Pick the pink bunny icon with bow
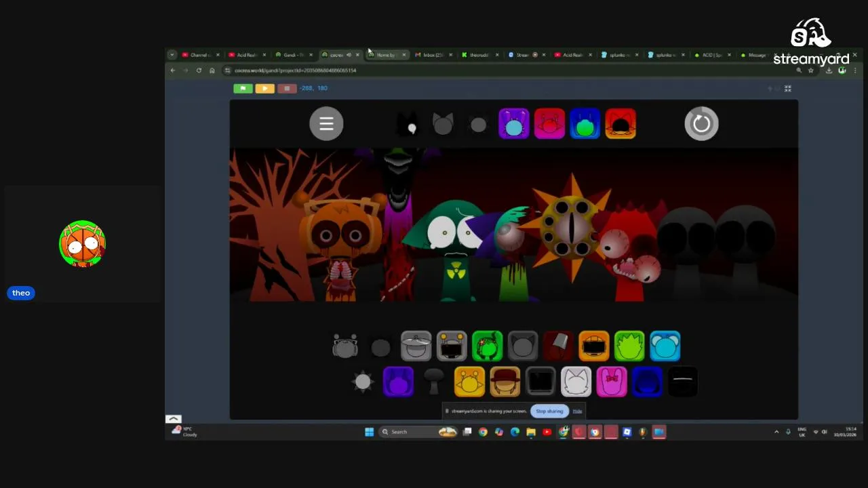 pyautogui.click(x=612, y=382)
